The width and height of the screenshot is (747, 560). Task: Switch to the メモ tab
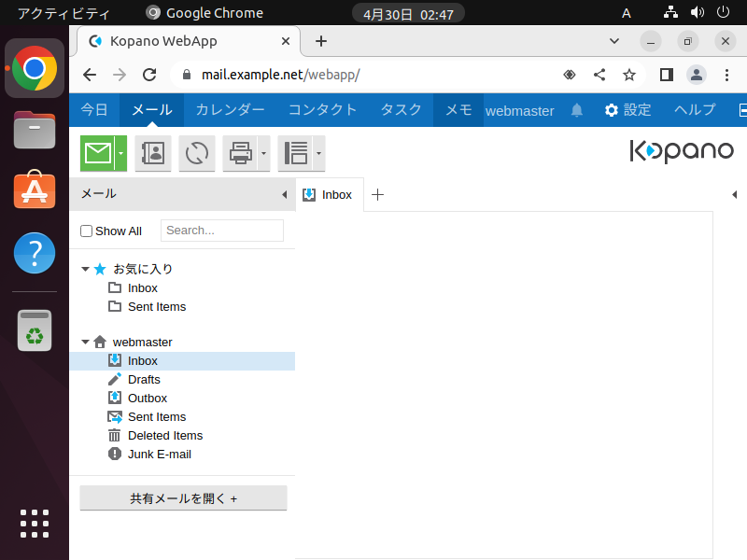(458, 110)
